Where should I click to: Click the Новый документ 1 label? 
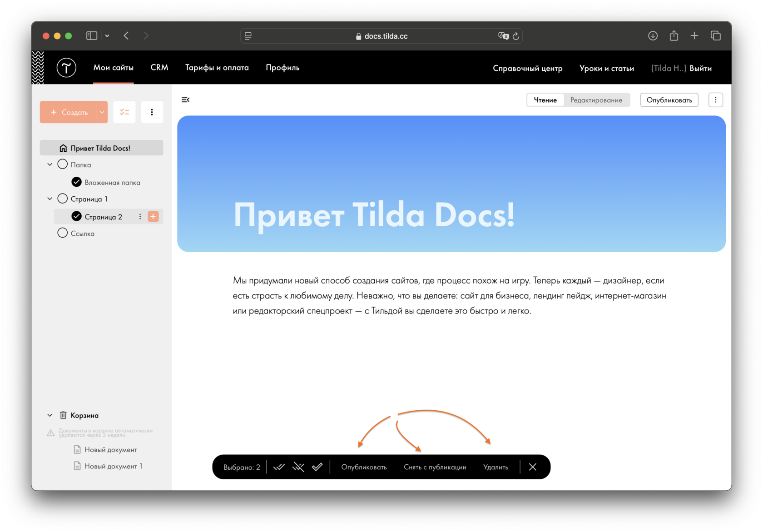click(114, 466)
